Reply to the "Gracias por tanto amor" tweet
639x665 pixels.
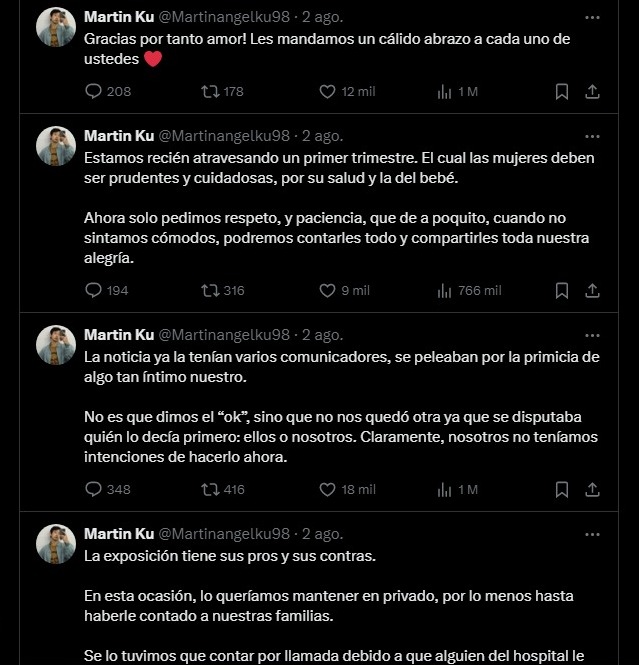tap(94, 91)
